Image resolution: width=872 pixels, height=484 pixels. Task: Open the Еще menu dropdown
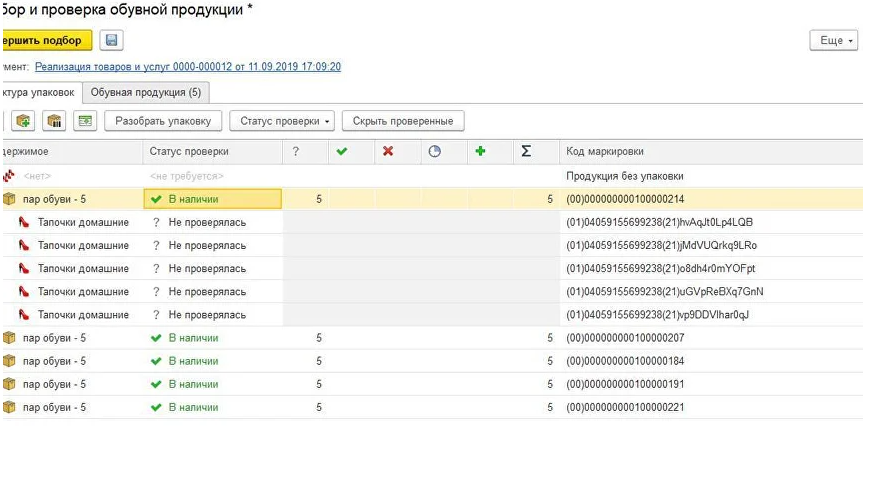coord(833,41)
